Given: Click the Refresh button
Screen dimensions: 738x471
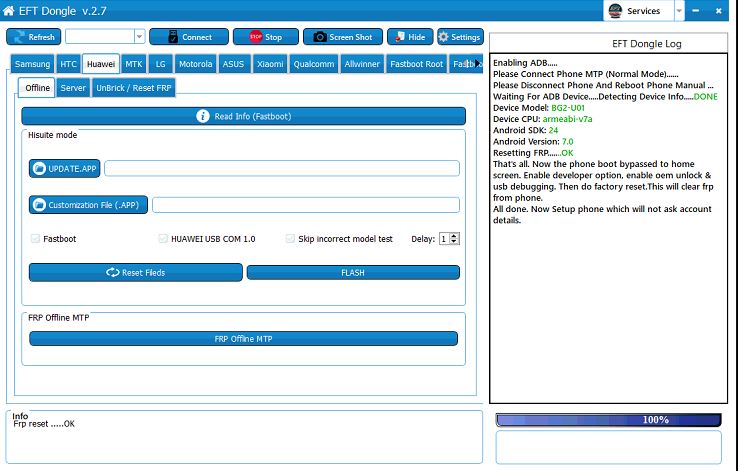Looking at the screenshot, I should coord(33,37).
